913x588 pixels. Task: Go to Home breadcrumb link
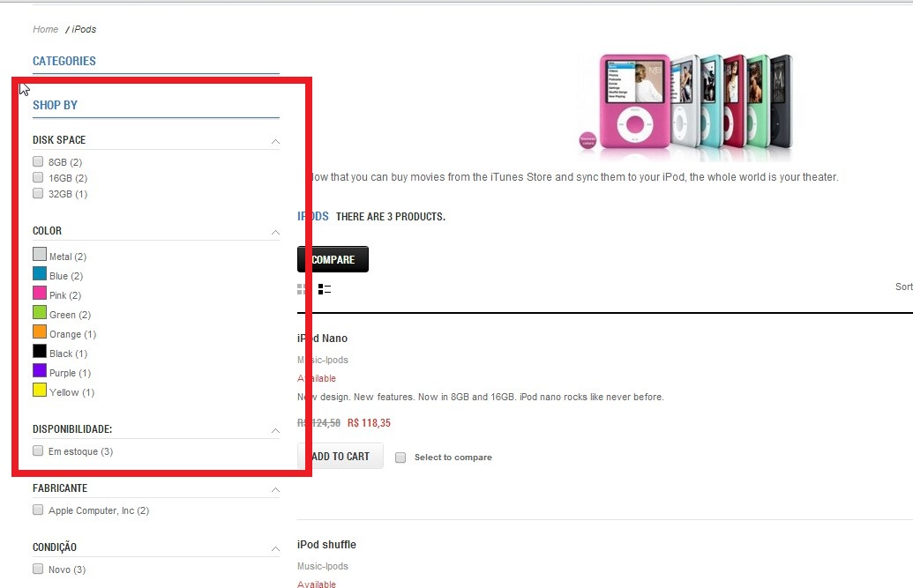[45, 29]
